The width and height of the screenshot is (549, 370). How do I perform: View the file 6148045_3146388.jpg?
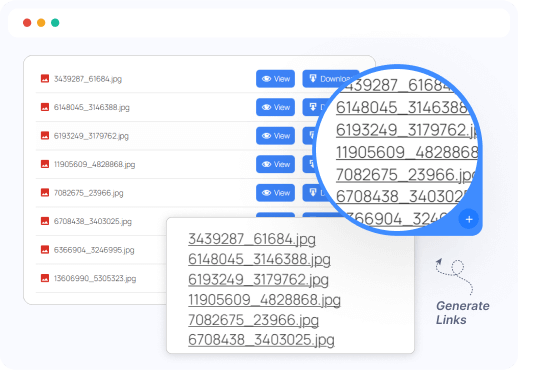275,107
